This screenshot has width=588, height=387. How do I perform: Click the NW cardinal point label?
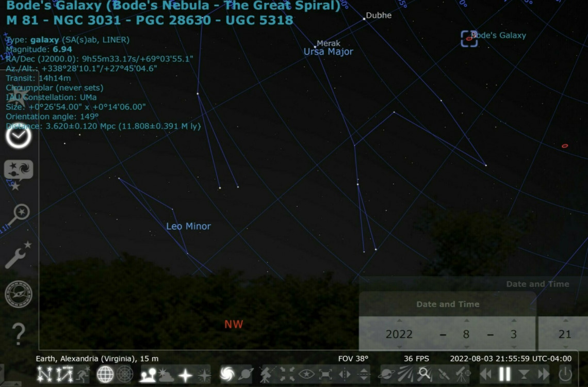pyautogui.click(x=234, y=325)
